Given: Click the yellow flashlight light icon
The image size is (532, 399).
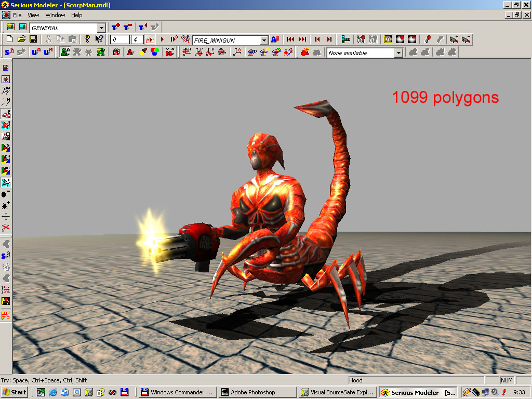Looking at the screenshot, I should 143,52.
